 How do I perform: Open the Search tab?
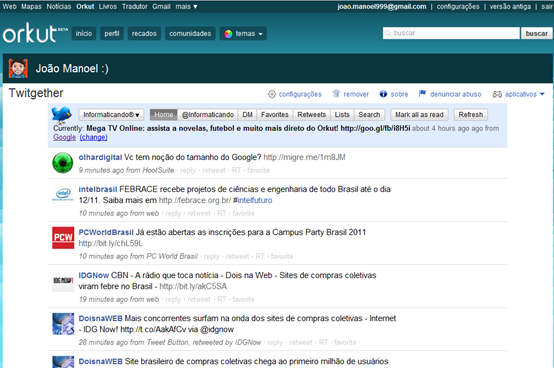coord(369,114)
